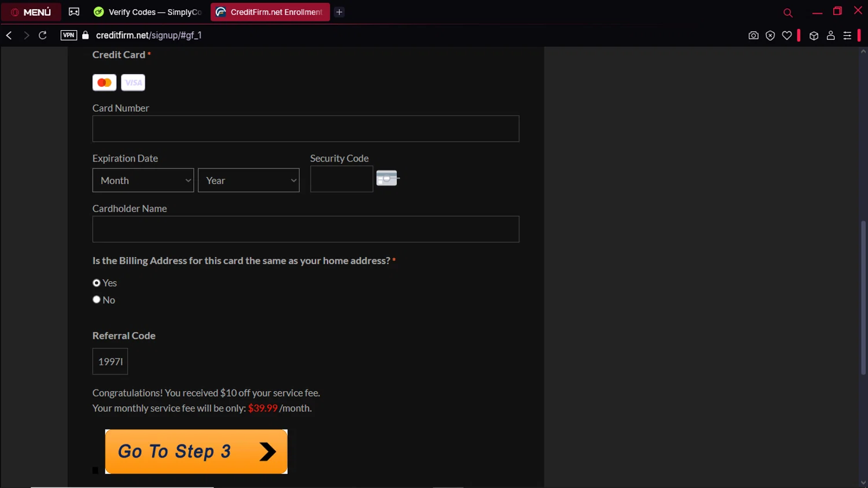Select No for same billing address

coord(97,300)
